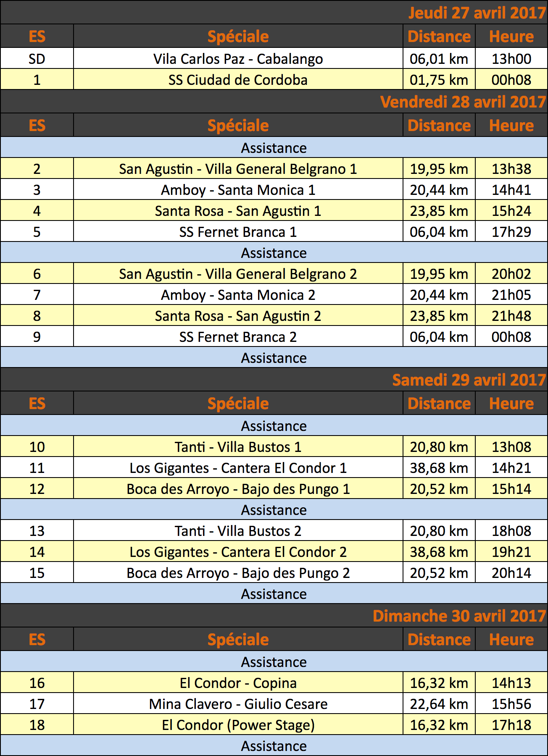Select San Agustin - Villa General Belgrano 2
Viewport: 548px width, 756px height.
(x=238, y=274)
